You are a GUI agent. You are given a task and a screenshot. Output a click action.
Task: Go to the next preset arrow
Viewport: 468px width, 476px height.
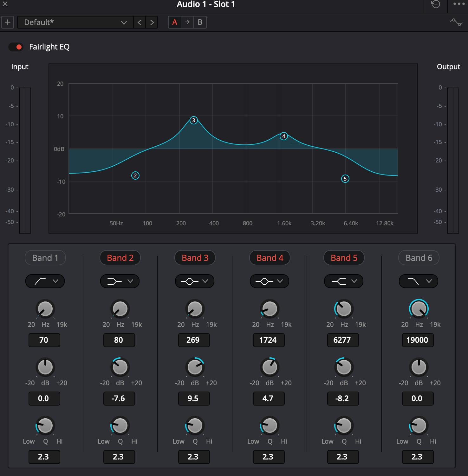click(152, 22)
